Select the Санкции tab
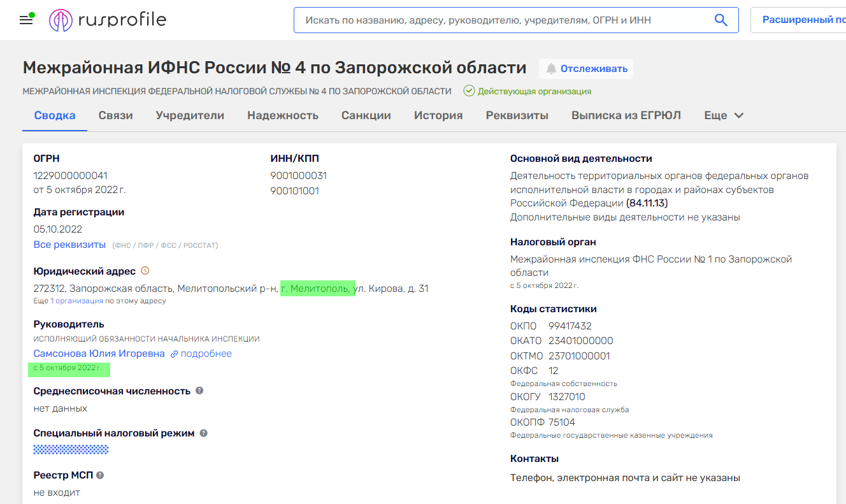 click(x=366, y=115)
